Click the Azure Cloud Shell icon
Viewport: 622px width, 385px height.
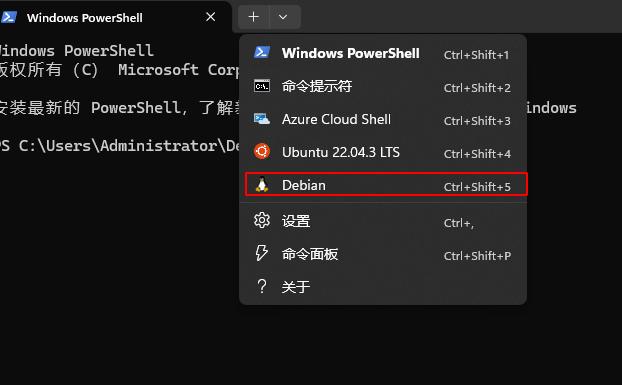pyautogui.click(x=262, y=119)
